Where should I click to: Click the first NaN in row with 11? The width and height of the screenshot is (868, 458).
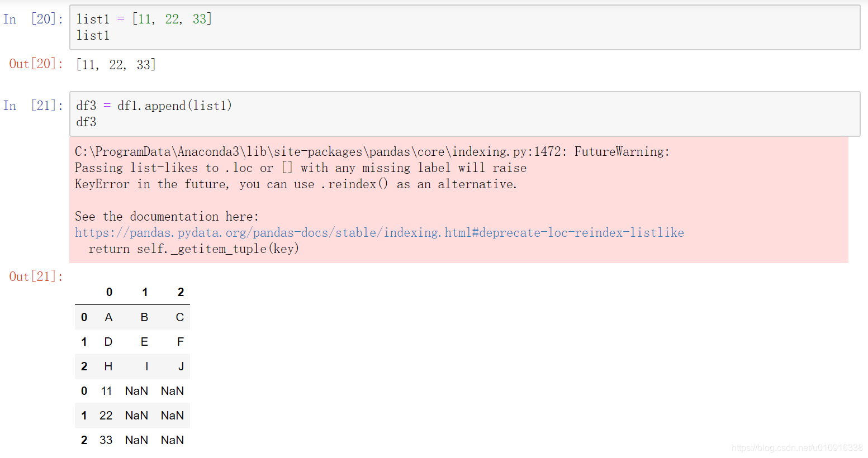click(136, 391)
